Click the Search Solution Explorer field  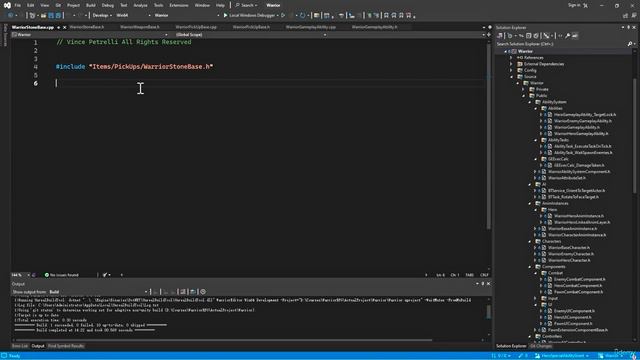(561, 44)
